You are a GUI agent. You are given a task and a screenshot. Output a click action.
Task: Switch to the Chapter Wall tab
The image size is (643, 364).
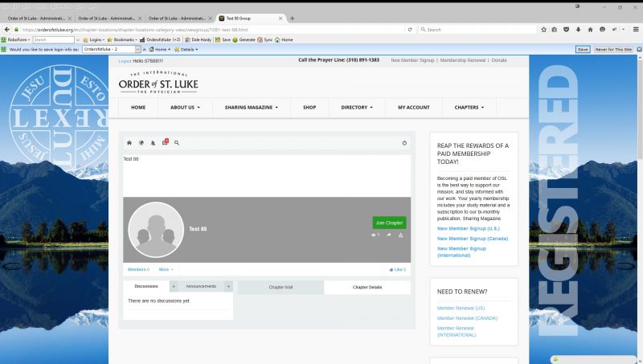pos(281,288)
